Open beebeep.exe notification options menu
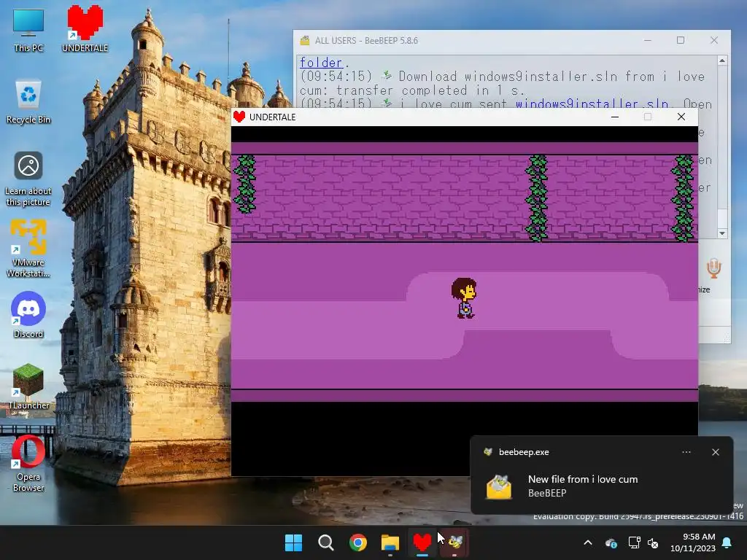 686,452
